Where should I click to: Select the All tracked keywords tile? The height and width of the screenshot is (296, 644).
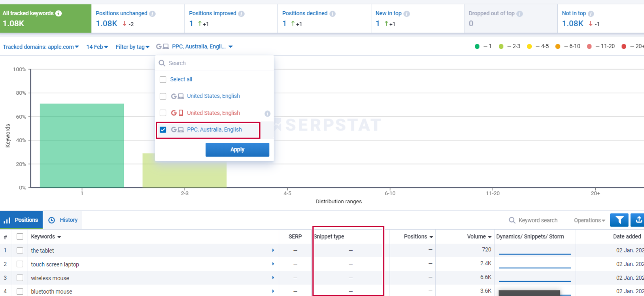pyautogui.click(x=46, y=18)
